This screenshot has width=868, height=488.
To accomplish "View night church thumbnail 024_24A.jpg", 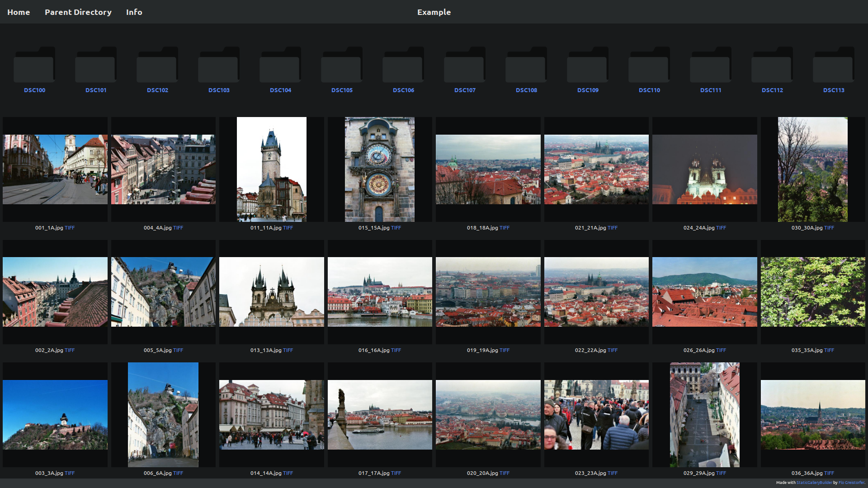I will coord(704,169).
